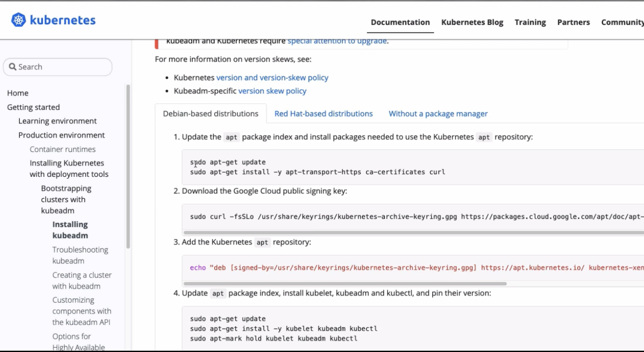
Task: Click step 3 Add the Kubernetes apt repository text
Action: tap(246, 242)
